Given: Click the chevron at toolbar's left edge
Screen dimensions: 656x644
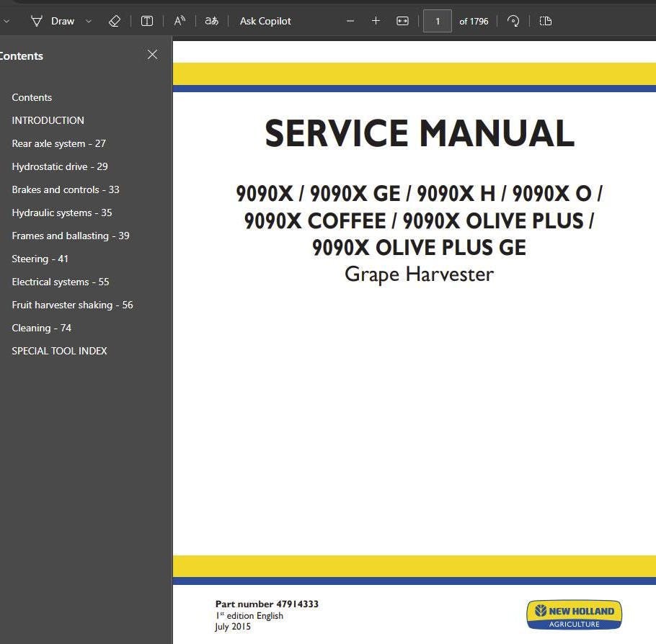Looking at the screenshot, I should tap(6, 21).
